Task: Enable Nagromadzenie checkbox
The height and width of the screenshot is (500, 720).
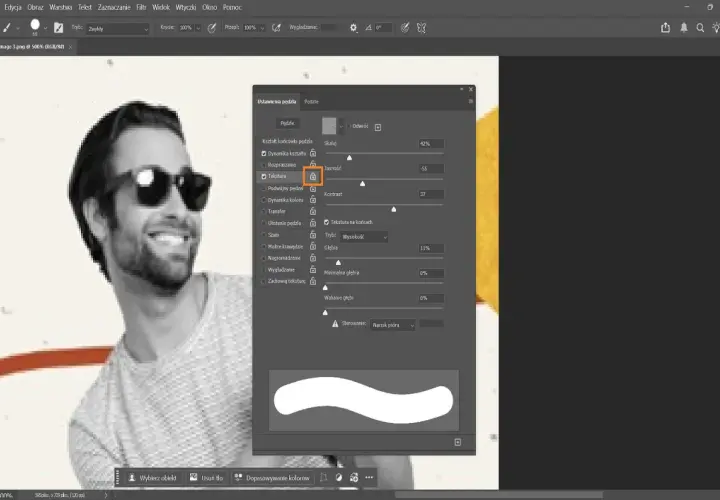Action: 264,258
